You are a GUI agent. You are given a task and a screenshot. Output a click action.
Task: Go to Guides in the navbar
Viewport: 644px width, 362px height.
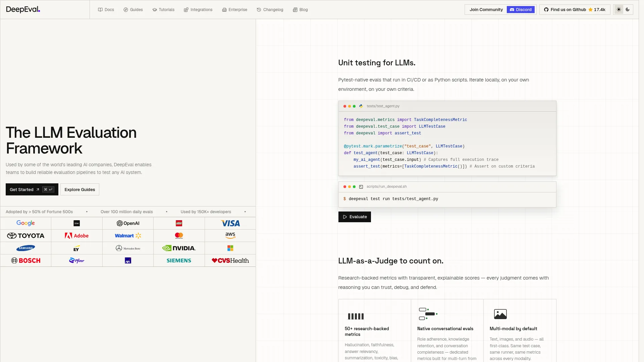(133, 10)
